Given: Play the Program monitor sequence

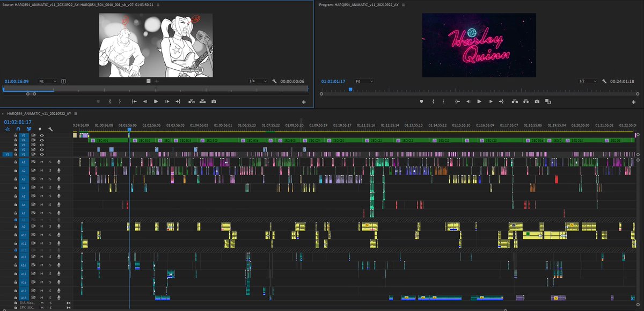Looking at the screenshot, I should 479,101.
